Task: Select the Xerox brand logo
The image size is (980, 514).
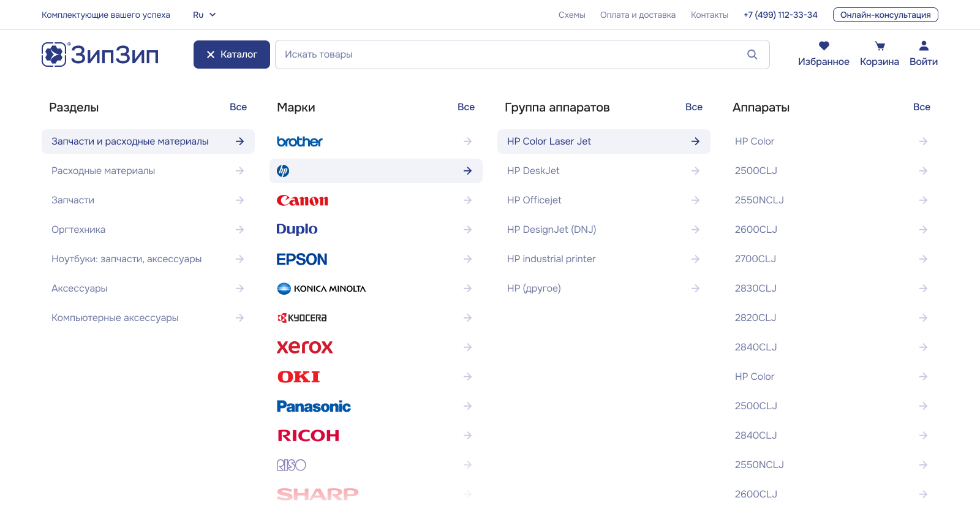Action: pyautogui.click(x=305, y=347)
